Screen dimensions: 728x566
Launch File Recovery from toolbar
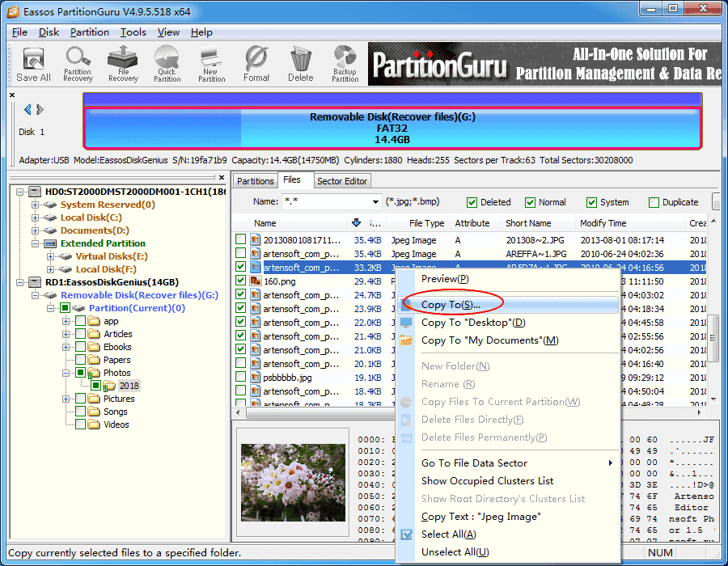pos(123,65)
